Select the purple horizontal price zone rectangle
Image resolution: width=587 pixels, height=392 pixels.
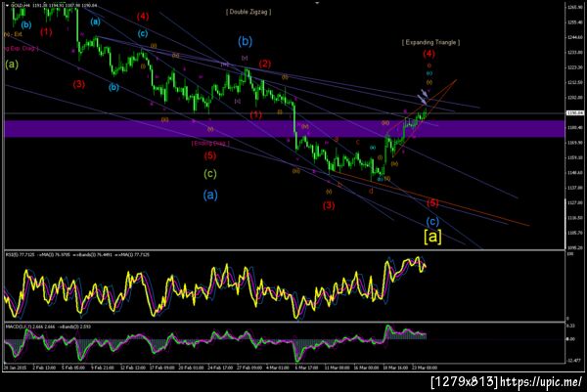pyautogui.click(x=284, y=129)
